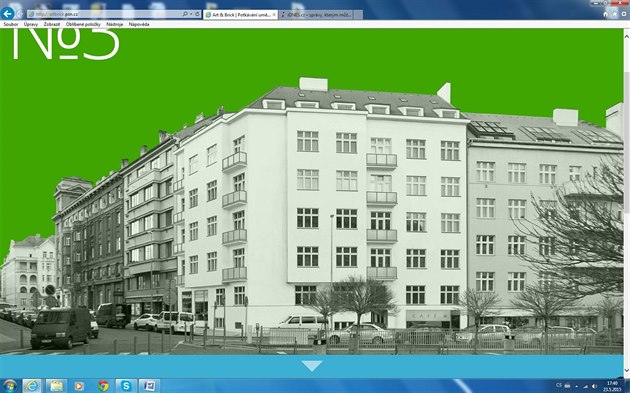Open the Nápověda menu
This screenshot has width=630, height=393.
139,24
